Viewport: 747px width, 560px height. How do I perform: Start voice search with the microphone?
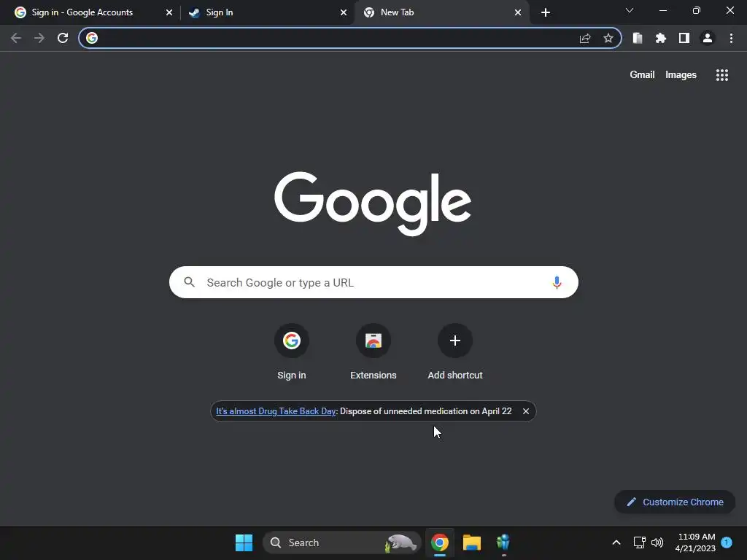coord(557,282)
